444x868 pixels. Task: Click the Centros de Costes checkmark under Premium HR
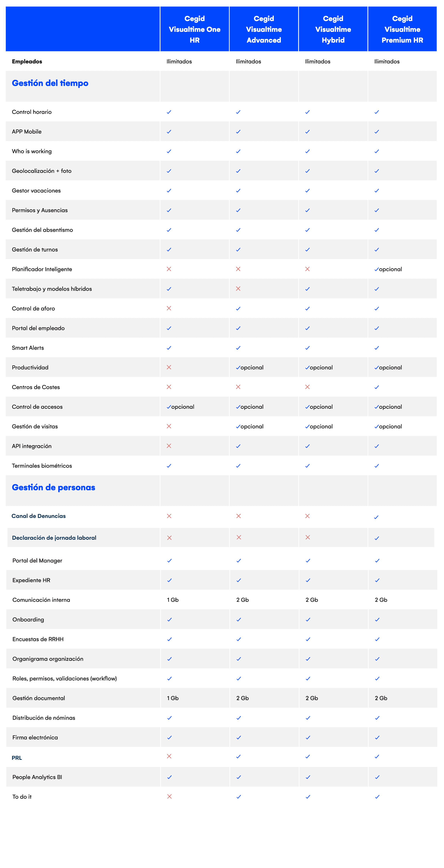[377, 387]
